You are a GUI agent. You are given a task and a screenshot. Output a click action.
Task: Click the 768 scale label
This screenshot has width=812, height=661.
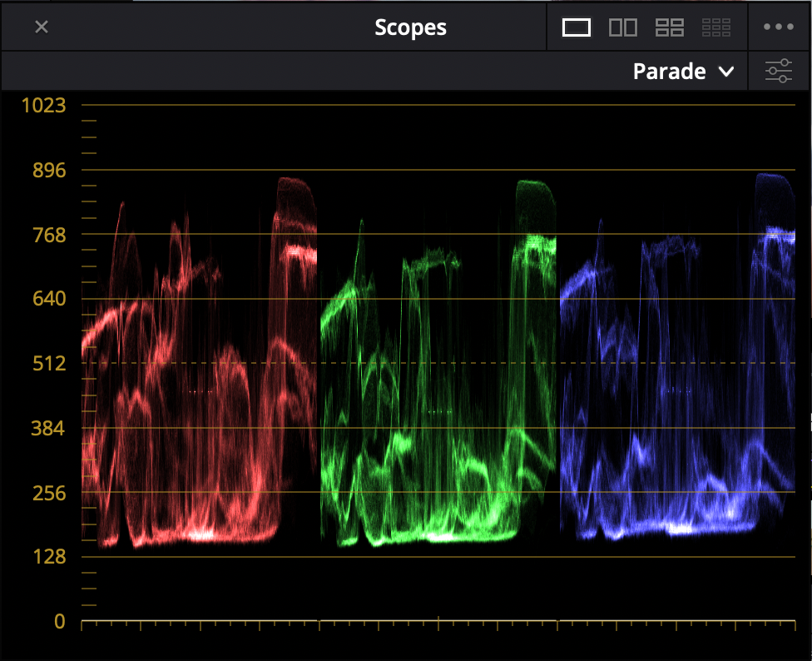[x=48, y=235]
